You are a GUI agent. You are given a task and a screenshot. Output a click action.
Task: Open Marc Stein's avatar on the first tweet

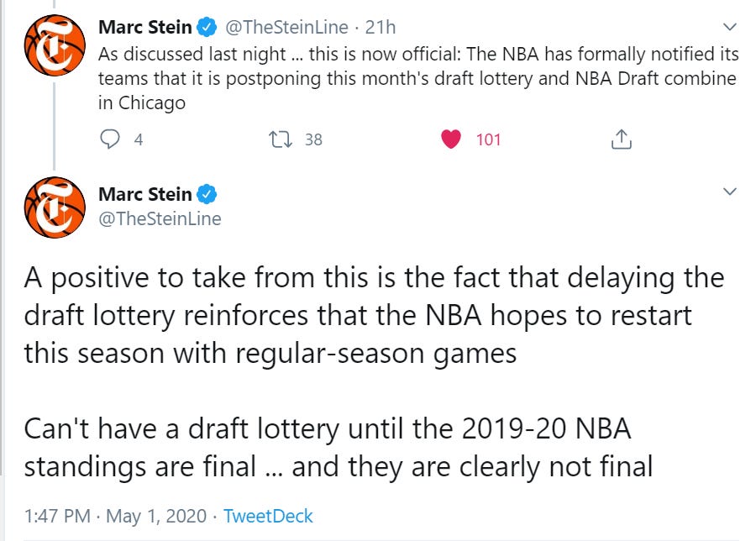(55, 45)
